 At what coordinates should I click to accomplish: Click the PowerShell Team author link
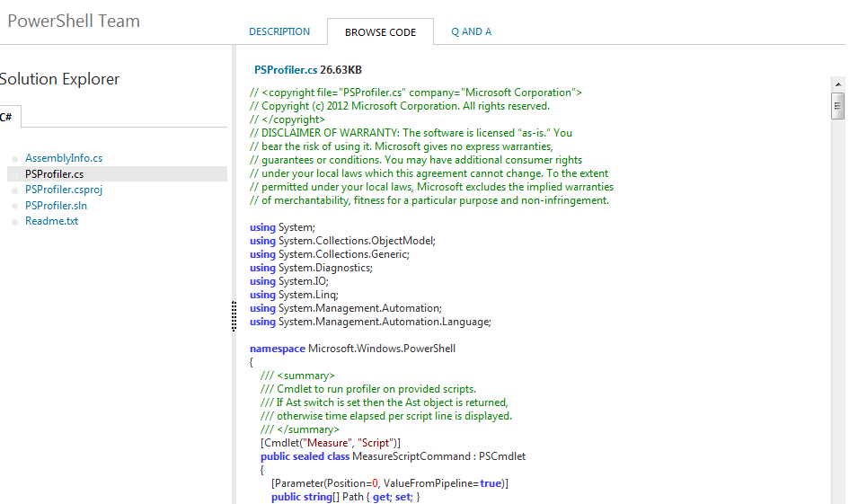(x=74, y=21)
